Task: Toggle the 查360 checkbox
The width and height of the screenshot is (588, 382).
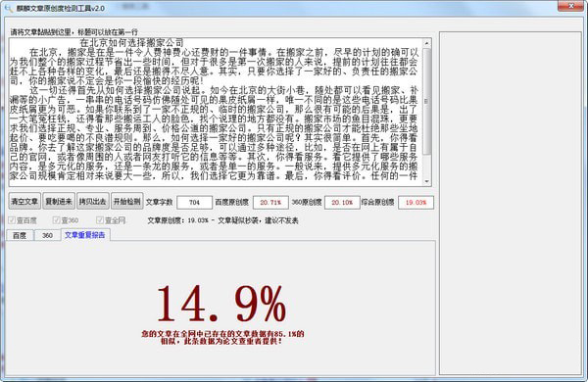Action: (x=66, y=220)
